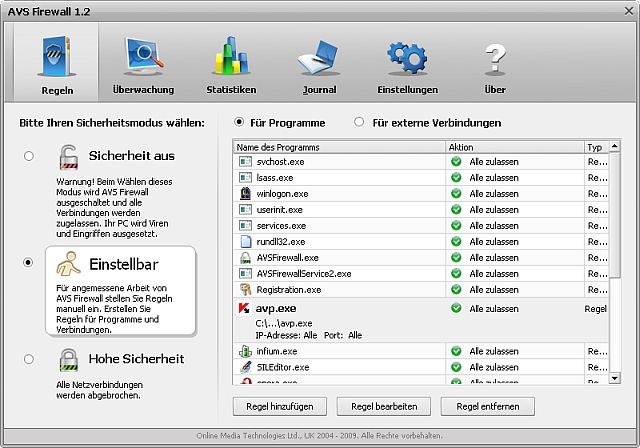Click the AVSFirewallService2.exe icon
640x448 pixels.
[245, 273]
